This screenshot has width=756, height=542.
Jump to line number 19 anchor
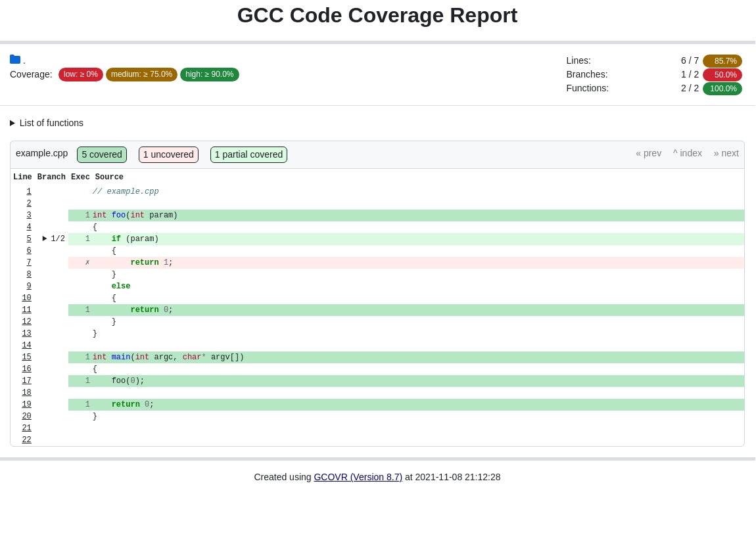point(26,404)
